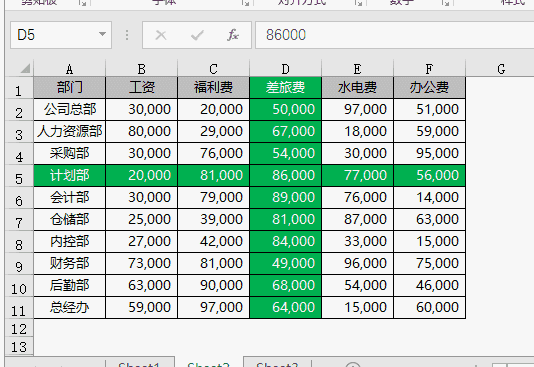This screenshot has height=367, width=534.
Task: Click the Name Box showing D5
Action: click(x=61, y=35)
